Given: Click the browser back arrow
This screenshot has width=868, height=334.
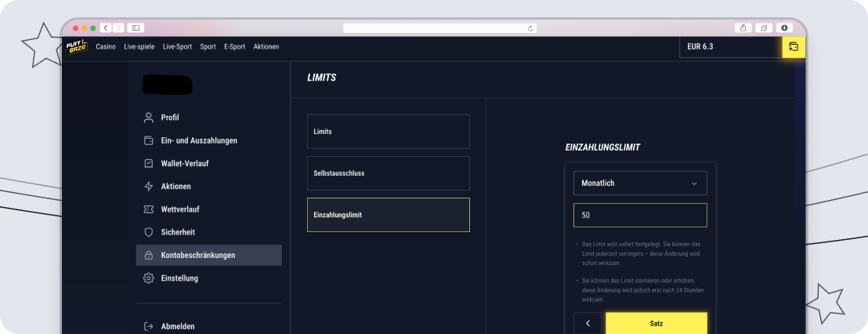Looking at the screenshot, I should [106, 27].
